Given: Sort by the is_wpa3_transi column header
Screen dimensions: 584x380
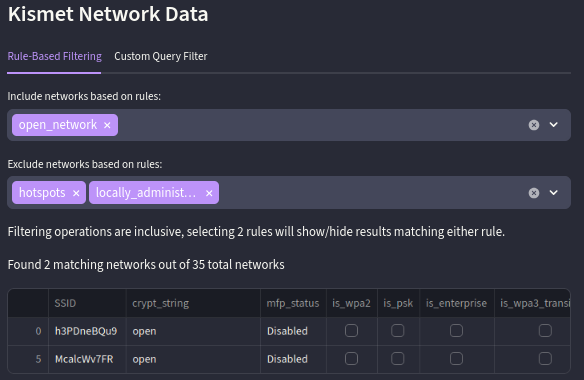Looking at the screenshot, I should coord(533,303).
